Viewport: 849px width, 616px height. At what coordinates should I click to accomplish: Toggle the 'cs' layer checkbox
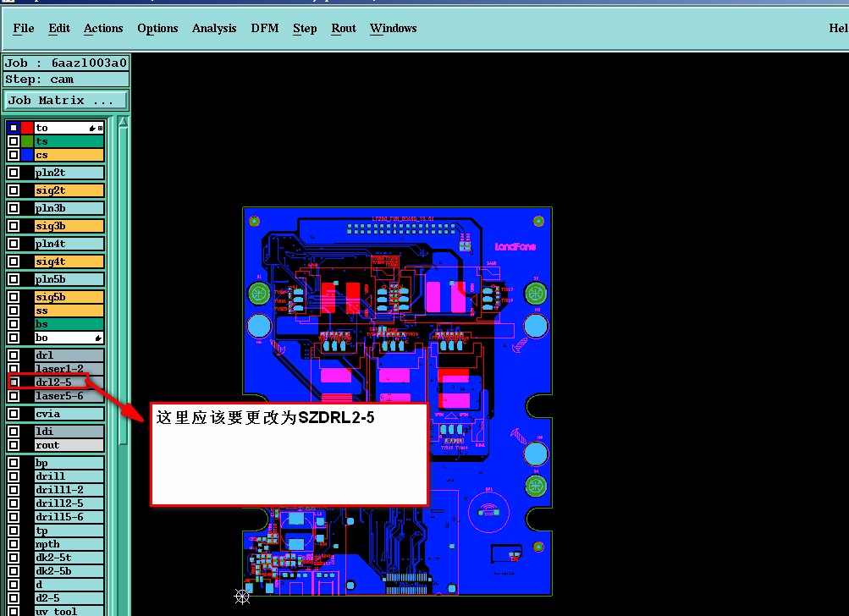pos(14,155)
